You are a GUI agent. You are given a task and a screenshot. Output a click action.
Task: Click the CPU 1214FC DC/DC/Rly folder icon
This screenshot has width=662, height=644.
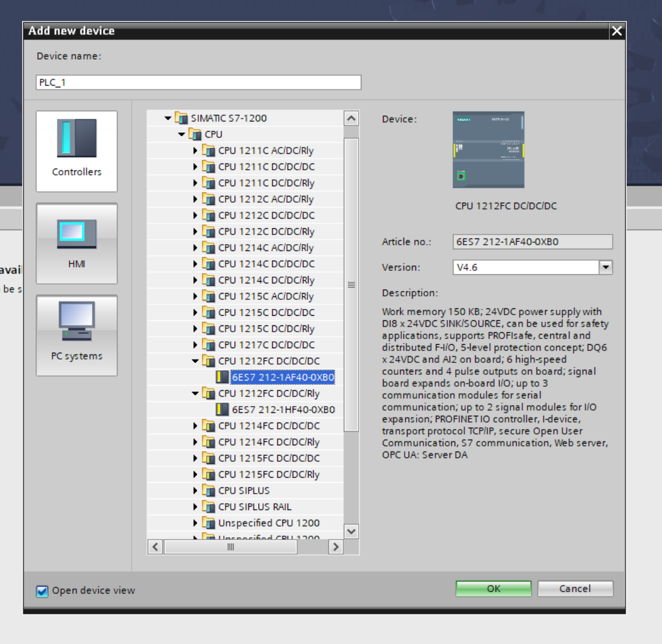(x=209, y=442)
